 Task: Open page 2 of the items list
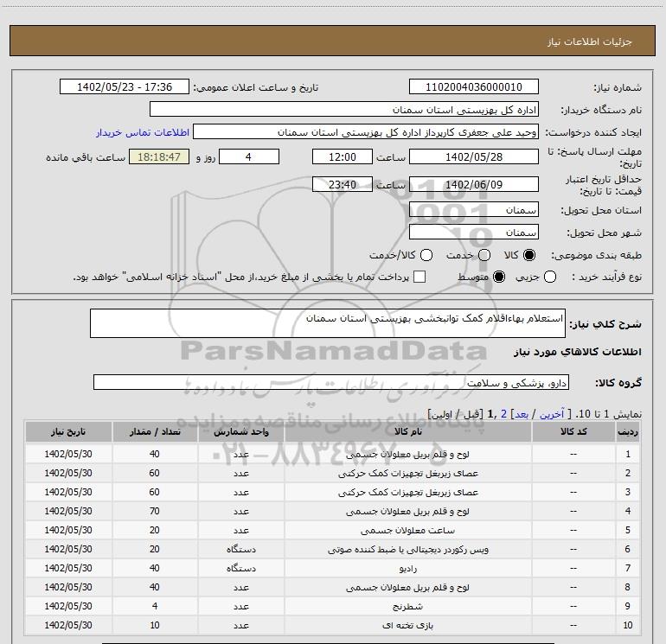tap(503, 414)
